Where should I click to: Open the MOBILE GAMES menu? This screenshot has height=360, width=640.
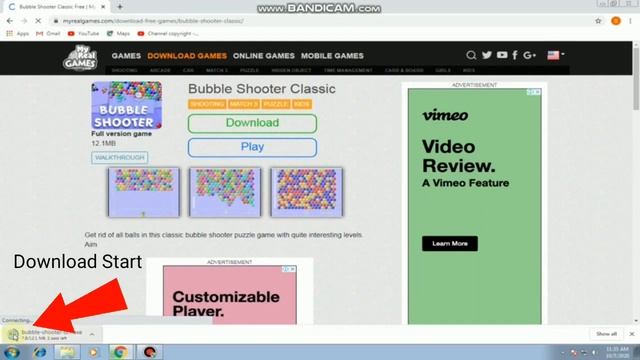click(x=332, y=56)
